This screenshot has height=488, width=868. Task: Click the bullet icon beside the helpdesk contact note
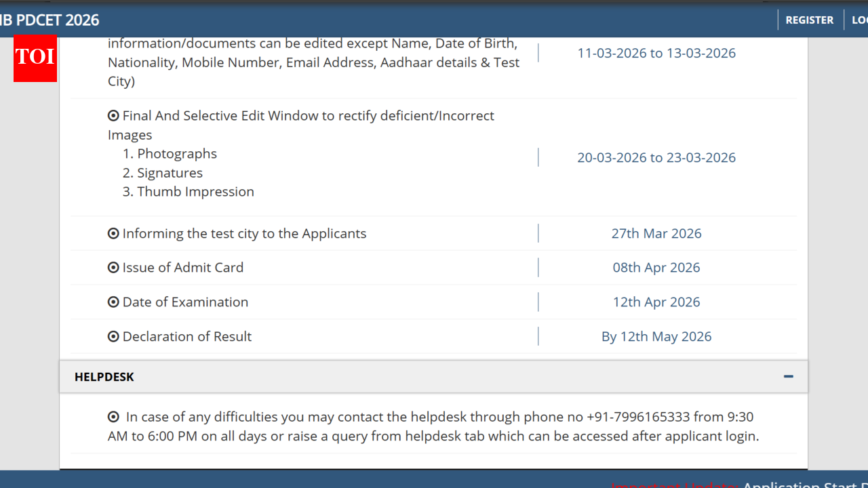113,417
